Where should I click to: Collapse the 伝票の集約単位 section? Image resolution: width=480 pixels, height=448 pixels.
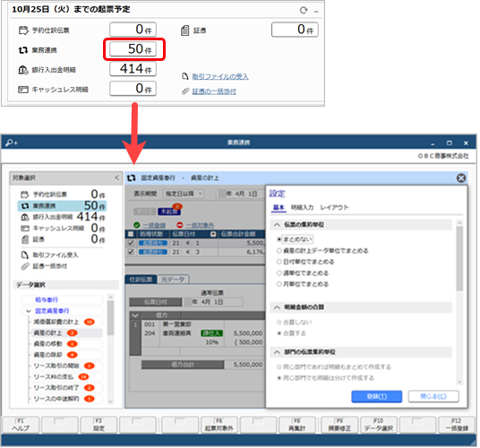277,225
